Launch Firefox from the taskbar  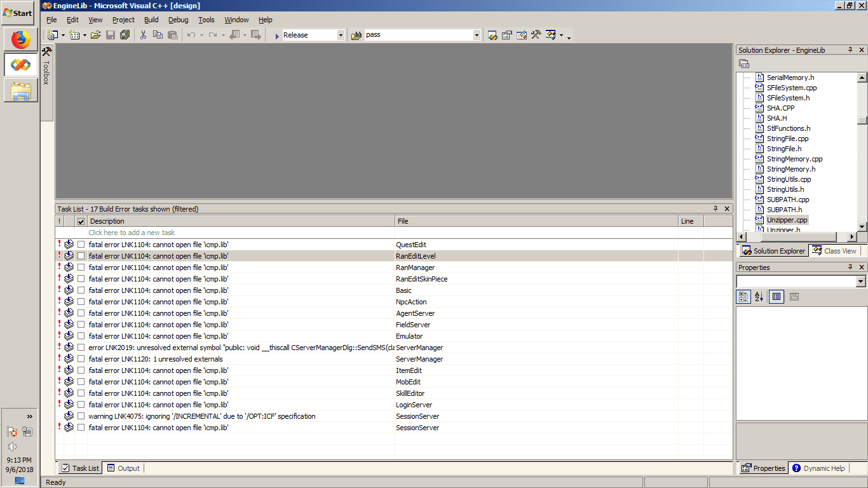(x=21, y=39)
